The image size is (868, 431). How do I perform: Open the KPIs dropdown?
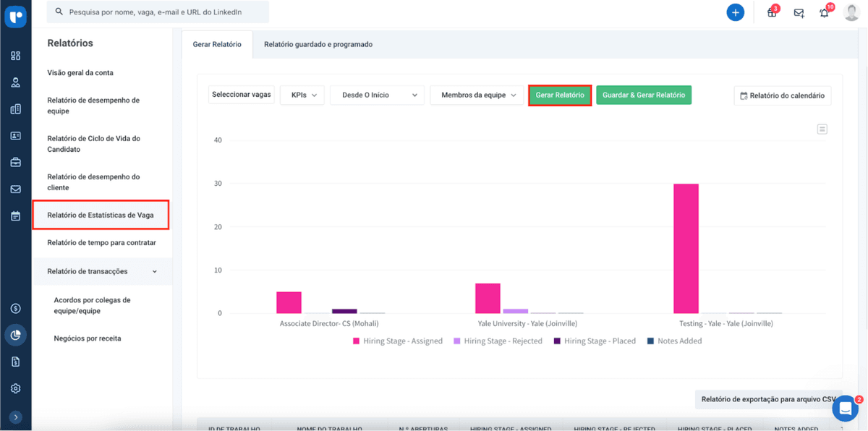[x=302, y=95]
